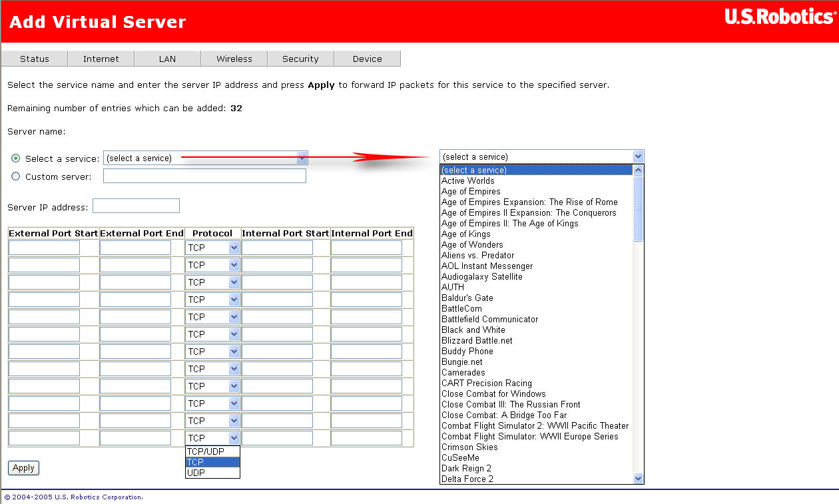839x504 pixels.
Task: Open the Protocol dropdown in the first row
Action: point(212,248)
